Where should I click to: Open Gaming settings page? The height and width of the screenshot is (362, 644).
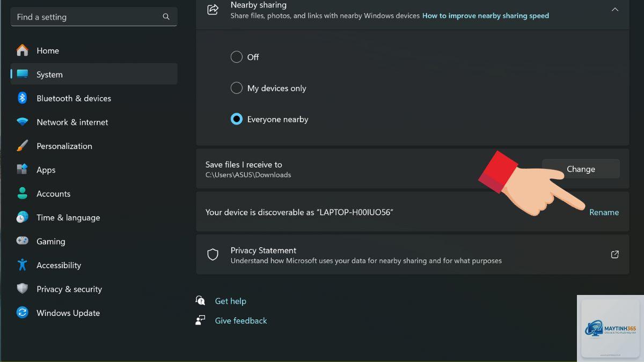pyautogui.click(x=94, y=241)
